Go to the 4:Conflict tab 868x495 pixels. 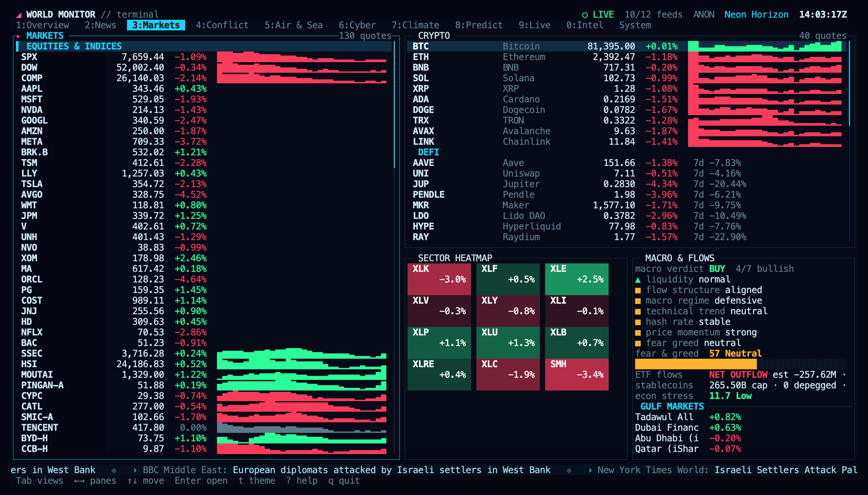tap(222, 25)
